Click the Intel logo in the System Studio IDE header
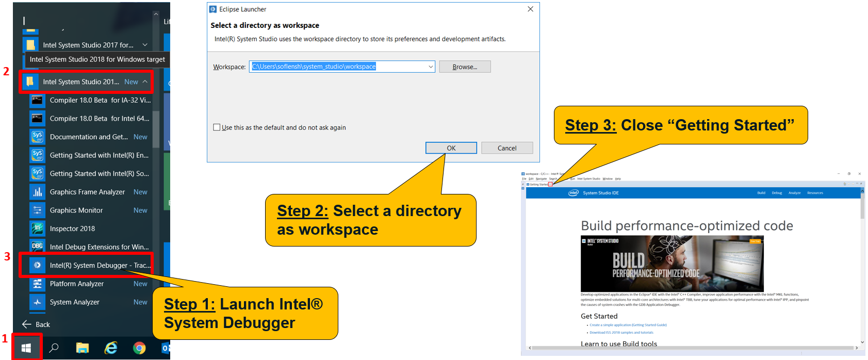This screenshot has height=360, width=868. [x=574, y=193]
